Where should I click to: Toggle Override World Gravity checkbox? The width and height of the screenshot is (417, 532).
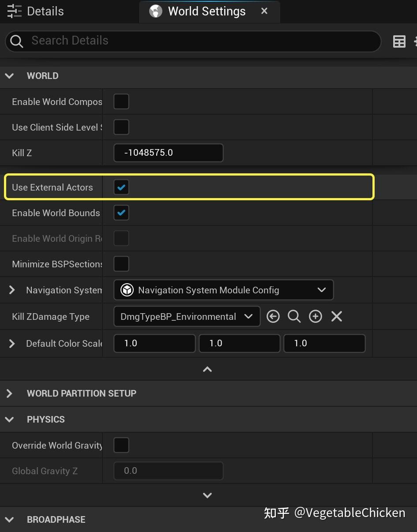point(121,445)
